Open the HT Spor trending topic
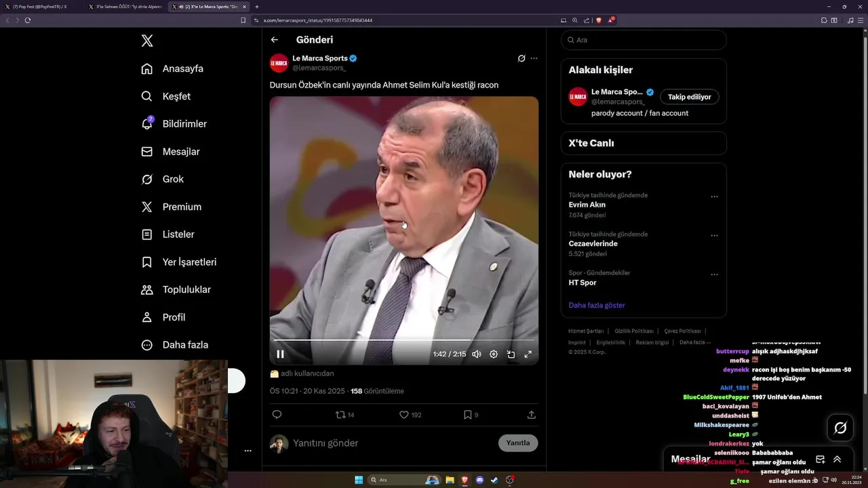868x488 pixels. click(x=583, y=283)
